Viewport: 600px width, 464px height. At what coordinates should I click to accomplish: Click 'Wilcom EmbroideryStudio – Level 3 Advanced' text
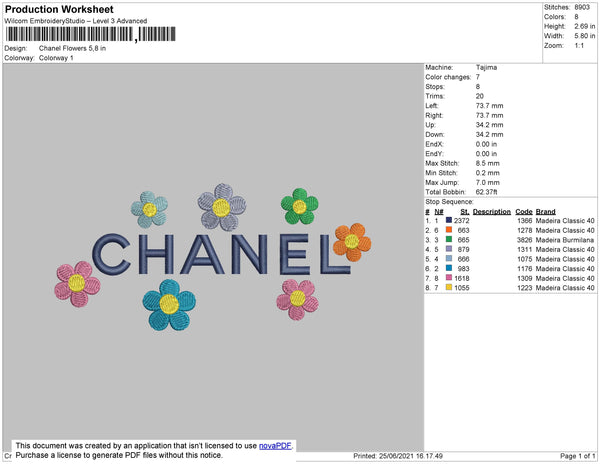click(76, 21)
